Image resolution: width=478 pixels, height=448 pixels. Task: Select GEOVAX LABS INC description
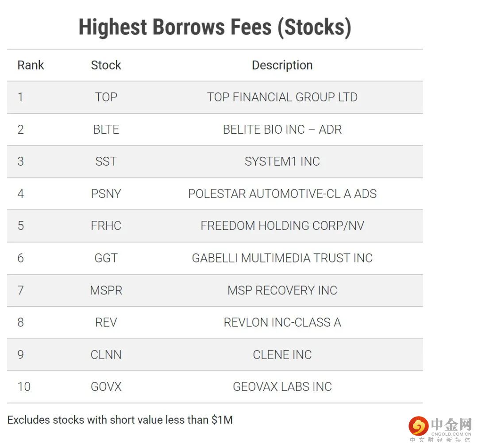click(282, 386)
